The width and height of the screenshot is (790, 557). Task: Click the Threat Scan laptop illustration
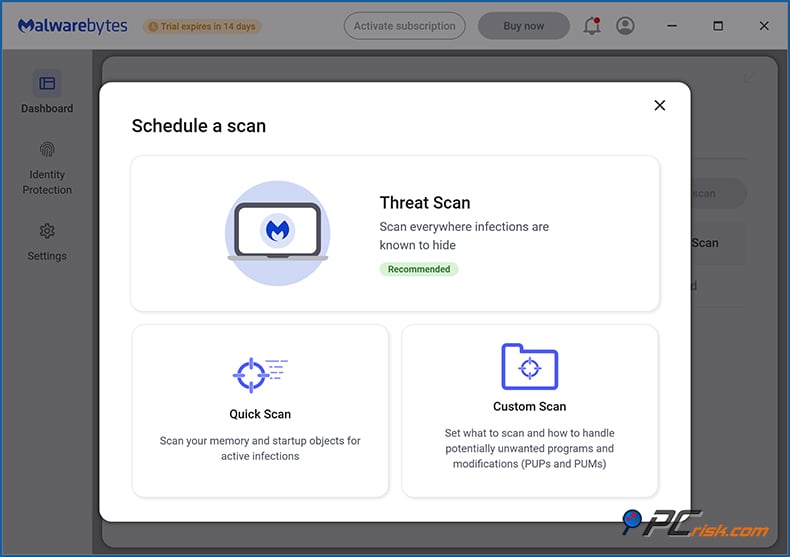click(x=278, y=233)
